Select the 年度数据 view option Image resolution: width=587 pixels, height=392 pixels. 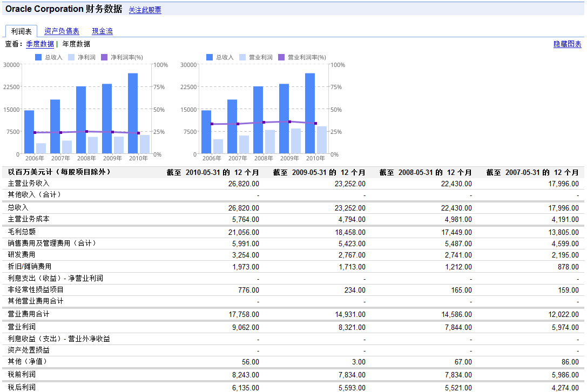pyautogui.click(x=76, y=44)
